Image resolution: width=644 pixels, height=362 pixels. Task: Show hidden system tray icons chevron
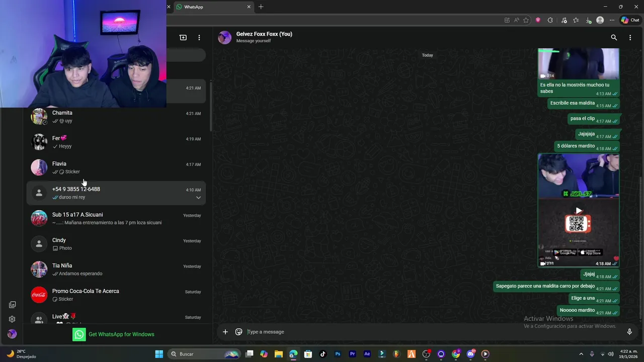pyautogui.click(x=581, y=354)
